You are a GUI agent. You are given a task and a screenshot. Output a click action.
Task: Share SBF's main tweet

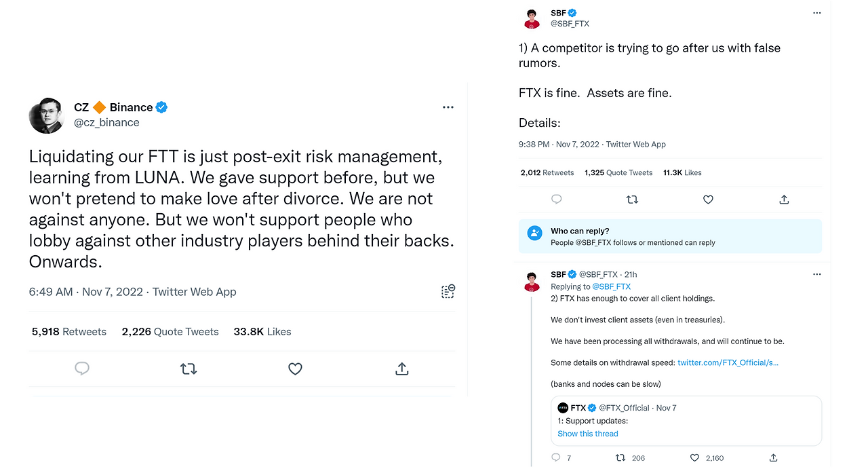[x=784, y=200]
